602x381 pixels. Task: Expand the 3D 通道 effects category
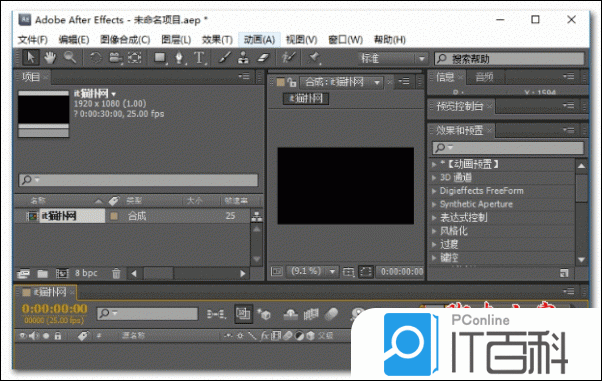pos(434,177)
